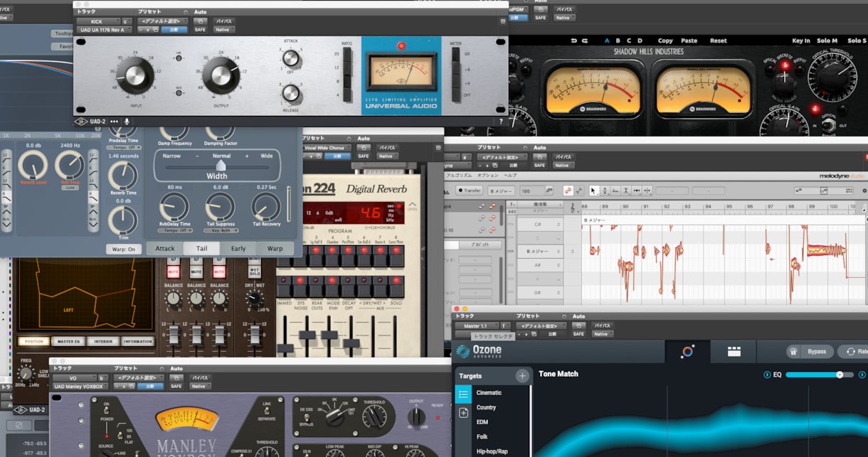Click the OPEN arrow on Lexicon 224
The image size is (868, 457).
coord(413,207)
